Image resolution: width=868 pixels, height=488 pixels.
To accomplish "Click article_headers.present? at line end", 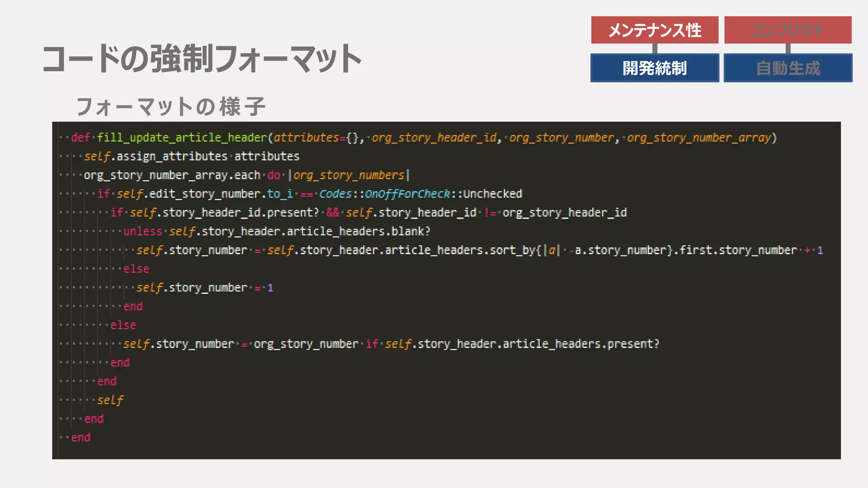I will [x=581, y=344].
